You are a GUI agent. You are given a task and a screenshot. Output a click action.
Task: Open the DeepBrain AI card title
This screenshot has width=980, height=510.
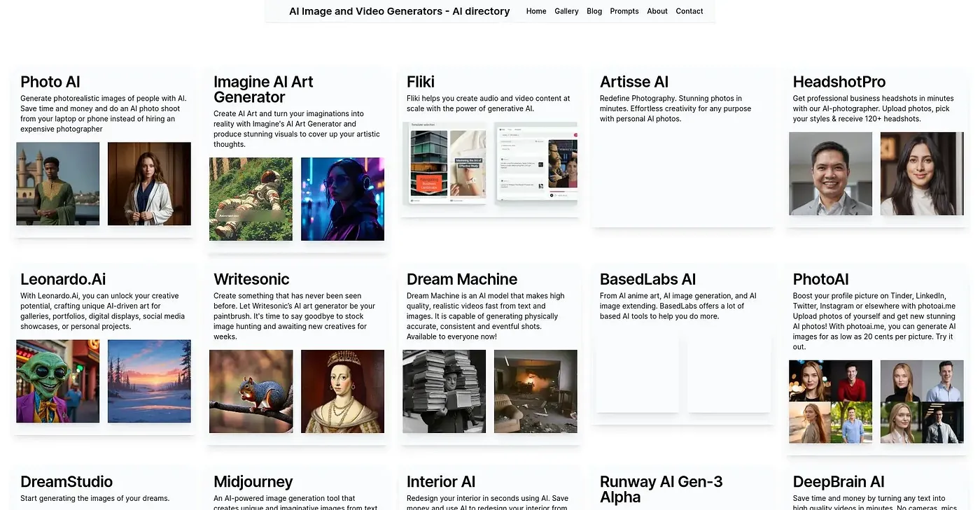click(839, 481)
